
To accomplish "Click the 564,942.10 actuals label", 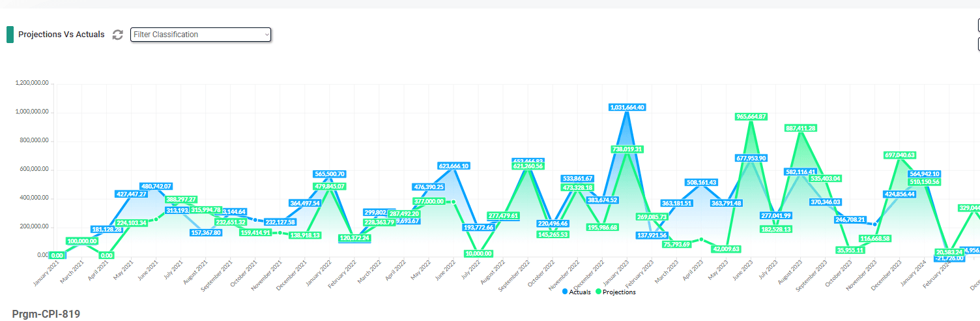I will tap(925, 174).
